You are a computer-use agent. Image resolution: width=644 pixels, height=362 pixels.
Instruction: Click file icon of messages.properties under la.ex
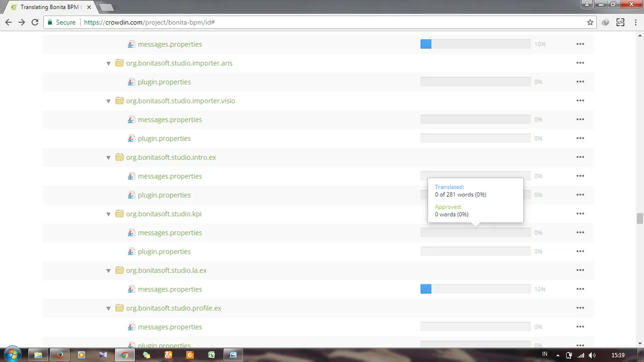click(131, 289)
